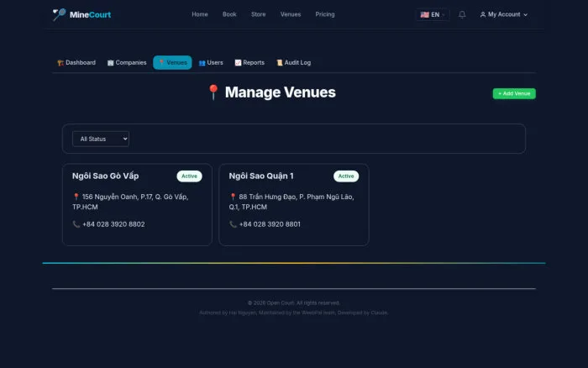This screenshot has height=368, width=588.
Task: Expand the EN language selector
Action: (433, 14)
